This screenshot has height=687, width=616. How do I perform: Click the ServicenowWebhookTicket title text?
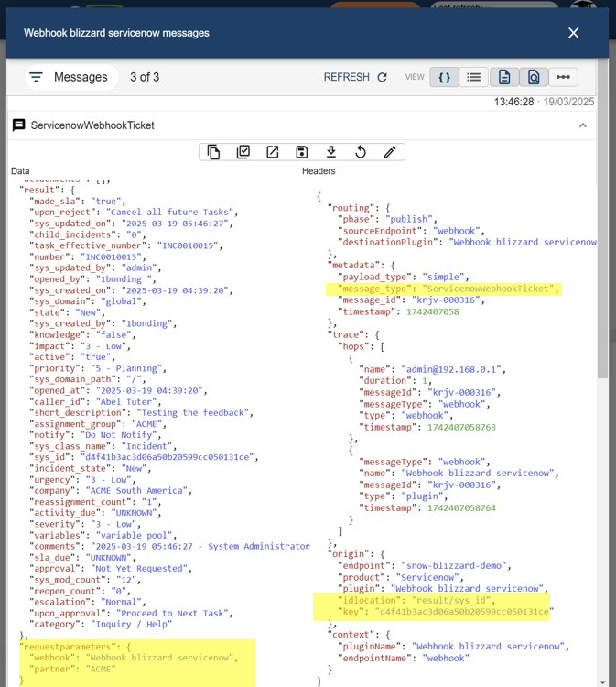[92, 125]
